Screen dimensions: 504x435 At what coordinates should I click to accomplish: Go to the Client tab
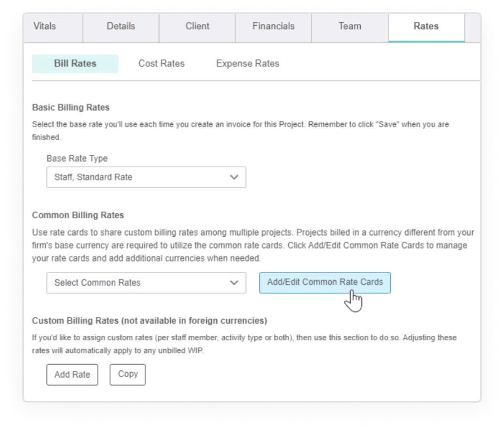tap(197, 26)
